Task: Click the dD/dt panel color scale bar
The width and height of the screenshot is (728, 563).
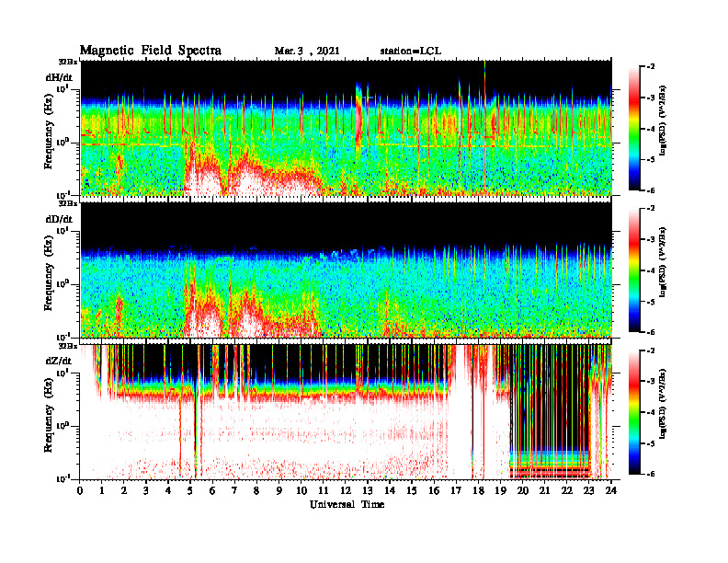Action: pyautogui.click(x=634, y=270)
